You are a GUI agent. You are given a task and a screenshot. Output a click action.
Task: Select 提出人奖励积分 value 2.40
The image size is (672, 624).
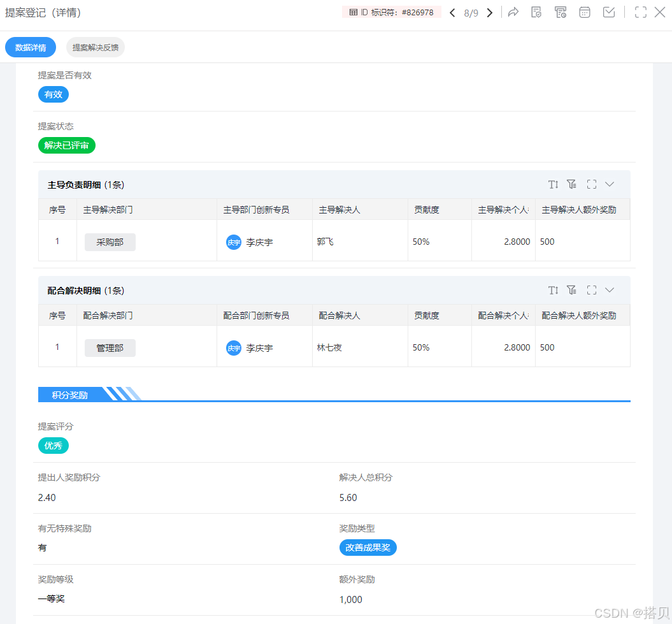[46, 498]
